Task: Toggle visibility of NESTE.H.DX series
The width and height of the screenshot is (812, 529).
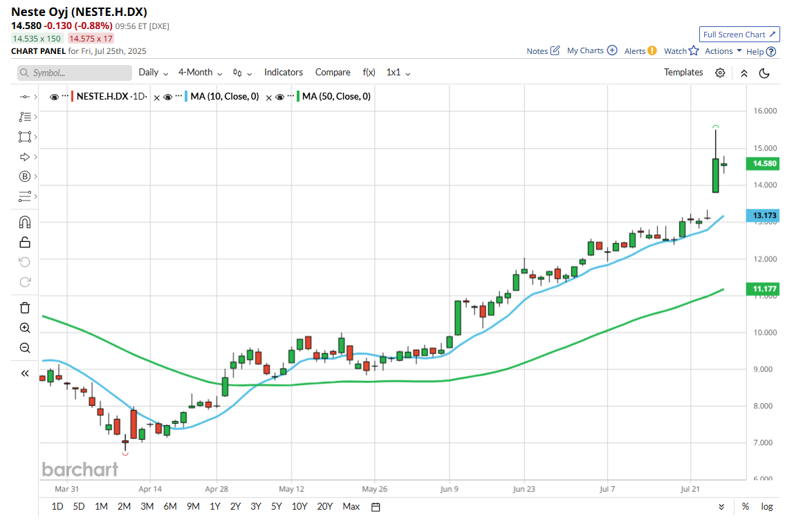Action: coord(54,97)
